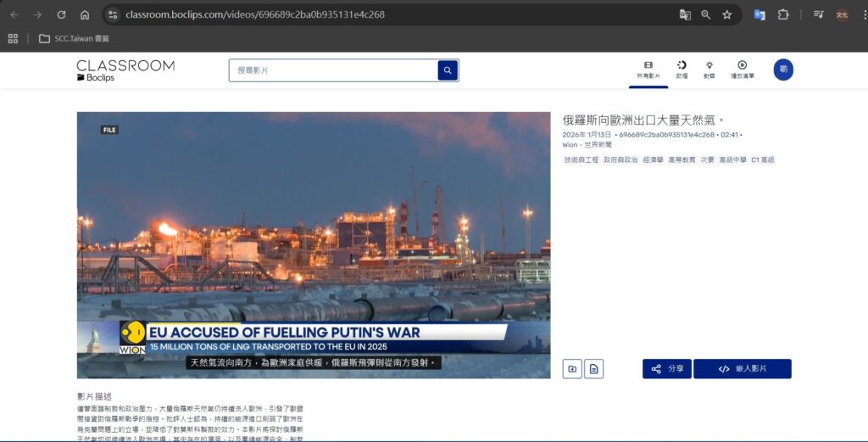Click the search magnifier button
The width and height of the screenshot is (868, 442).
448,70
